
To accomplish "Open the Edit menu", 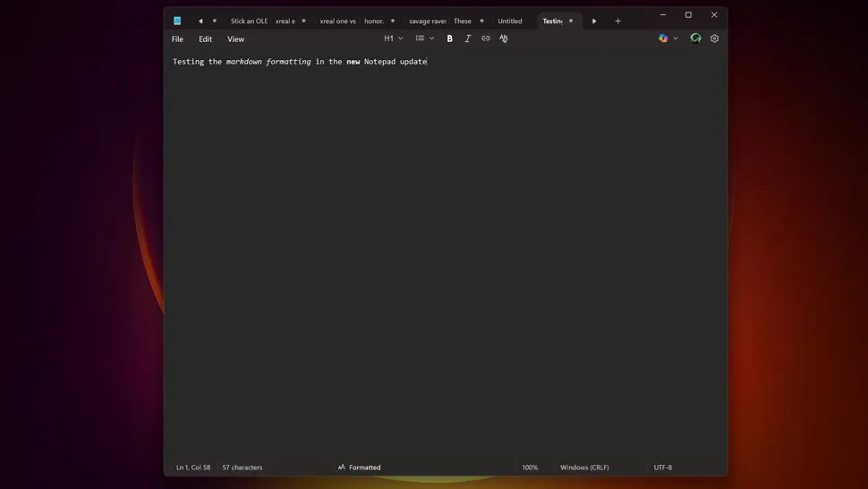I will tap(205, 39).
